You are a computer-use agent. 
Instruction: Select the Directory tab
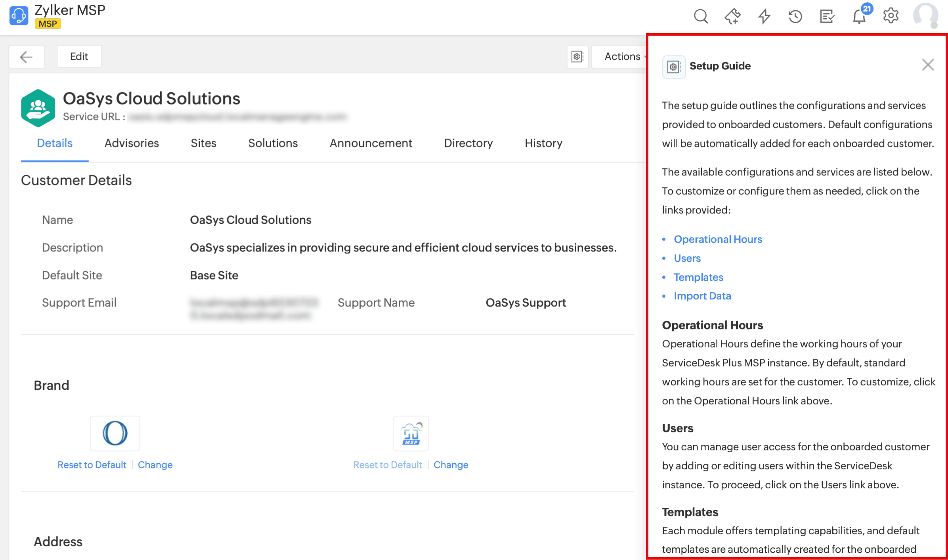[x=468, y=143]
